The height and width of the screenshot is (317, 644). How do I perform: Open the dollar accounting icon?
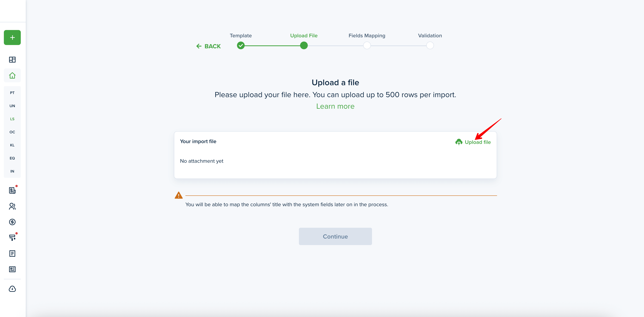pyautogui.click(x=12, y=222)
